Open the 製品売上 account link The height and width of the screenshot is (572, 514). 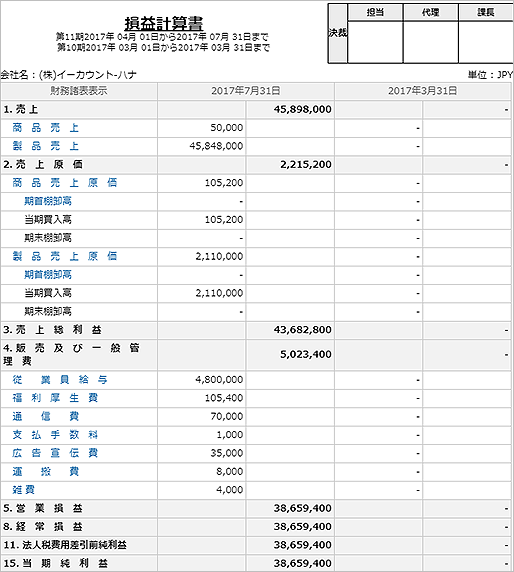point(46,146)
